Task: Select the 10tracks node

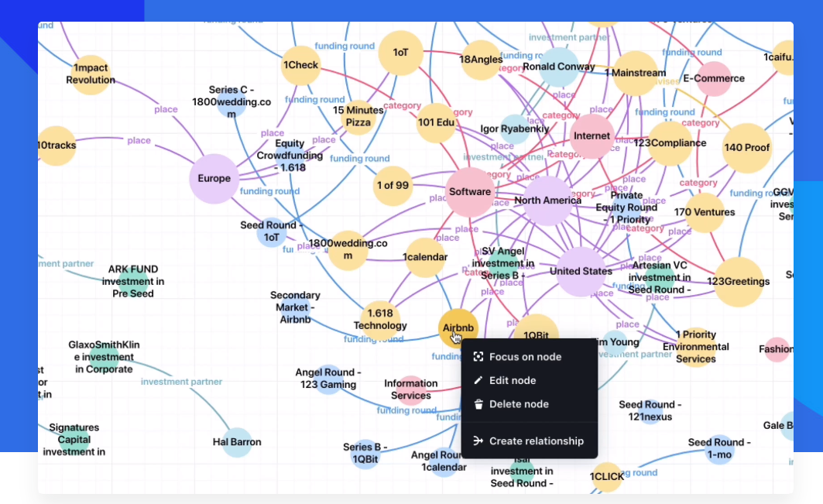Action: coord(57,146)
